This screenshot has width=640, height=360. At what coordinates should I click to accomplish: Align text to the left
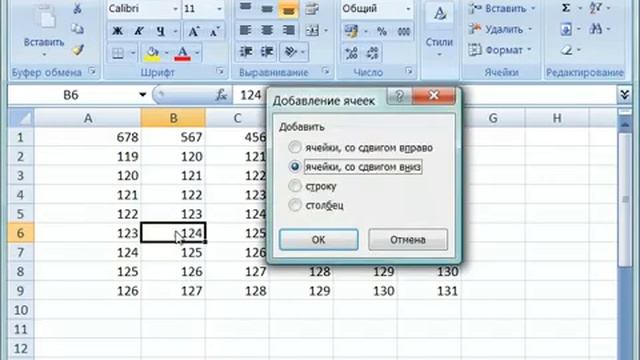pyautogui.click(x=245, y=30)
